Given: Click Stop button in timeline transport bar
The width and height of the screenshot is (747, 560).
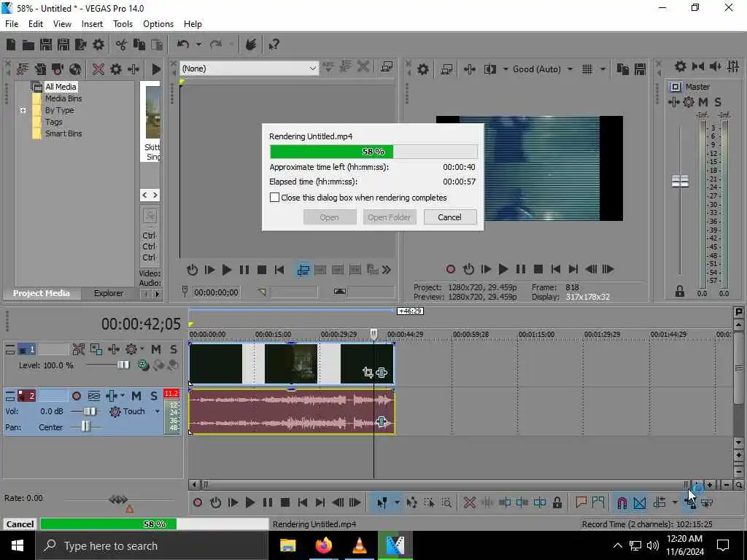Looking at the screenshot, I should [x=285, y=502].
